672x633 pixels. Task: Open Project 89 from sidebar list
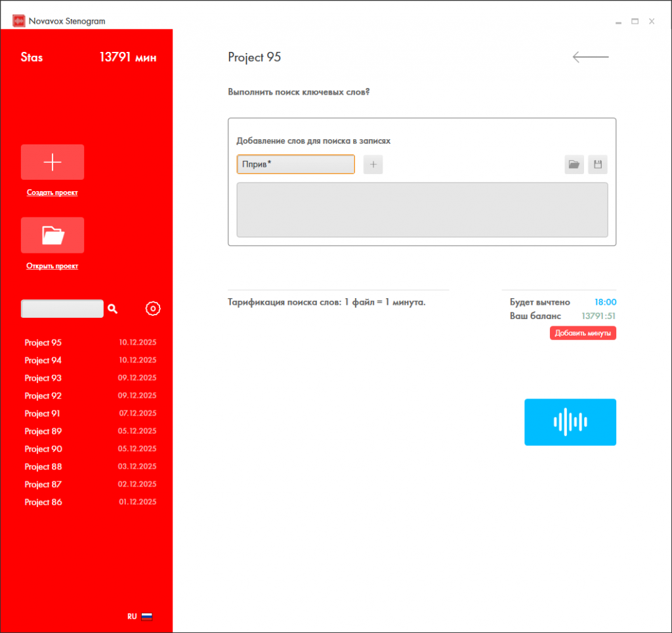tap(43, 431)
